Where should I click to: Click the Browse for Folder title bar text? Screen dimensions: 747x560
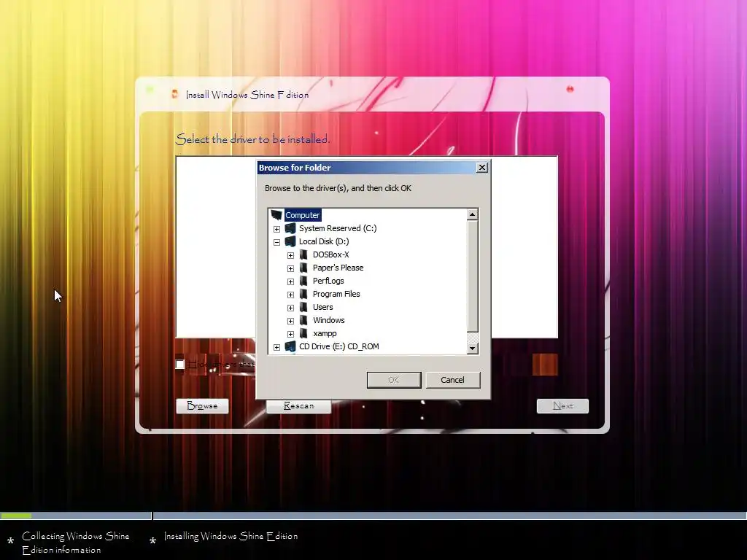point(295,168)
